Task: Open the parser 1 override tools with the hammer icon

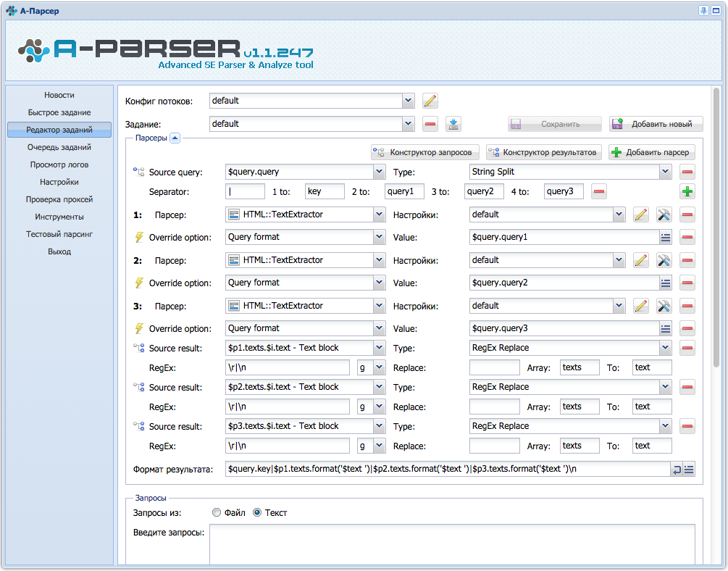Action: point(664,214)
